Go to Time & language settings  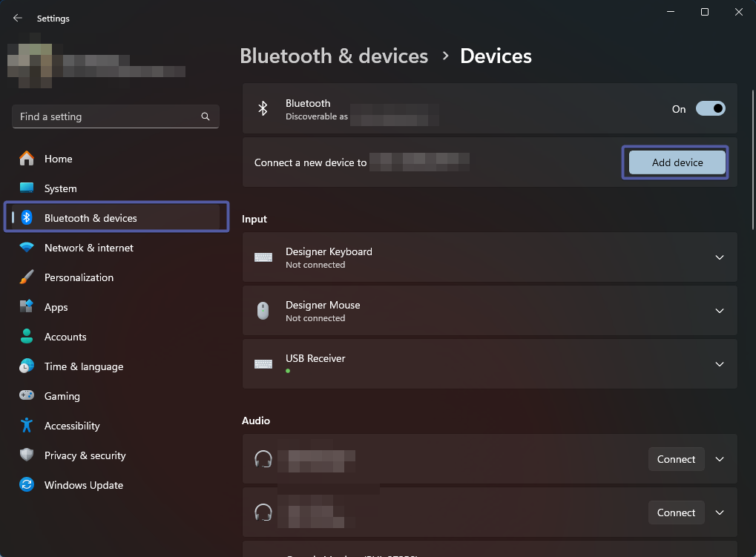click(84, 366)
